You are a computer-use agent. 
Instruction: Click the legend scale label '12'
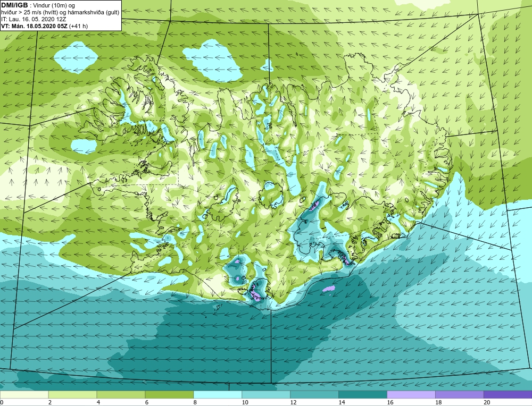294,402
